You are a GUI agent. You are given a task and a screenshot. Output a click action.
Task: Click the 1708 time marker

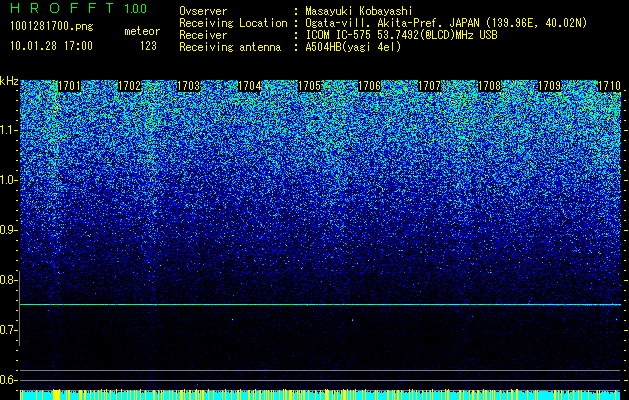[x=489, y=86]
